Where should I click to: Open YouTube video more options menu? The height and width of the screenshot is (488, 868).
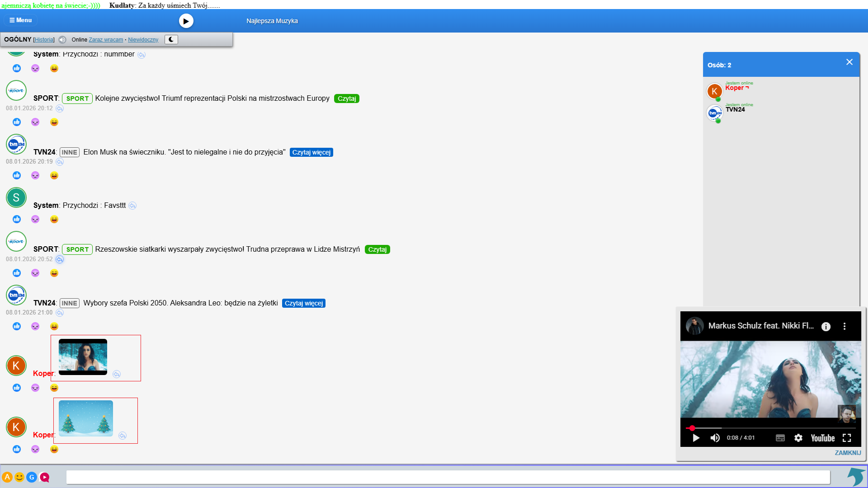pos(844,326)
